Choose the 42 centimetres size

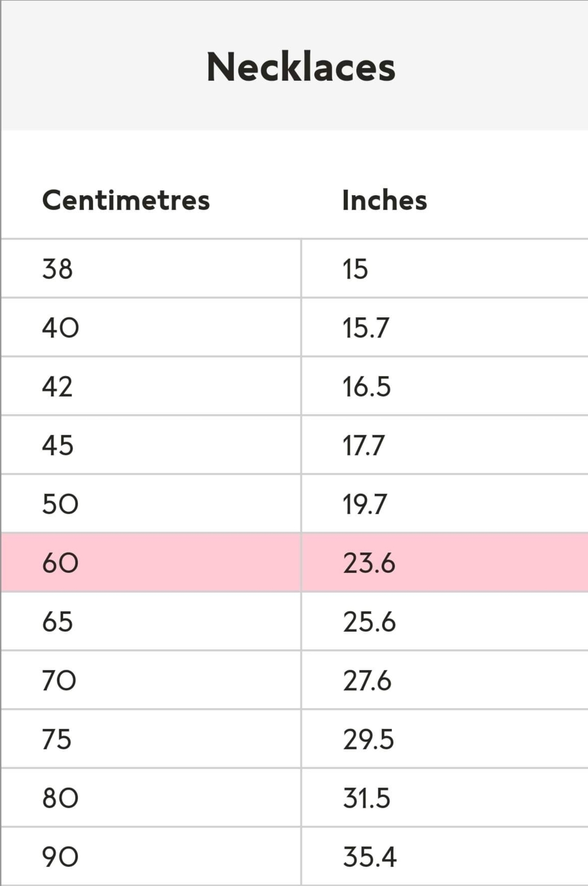[58, 387]
